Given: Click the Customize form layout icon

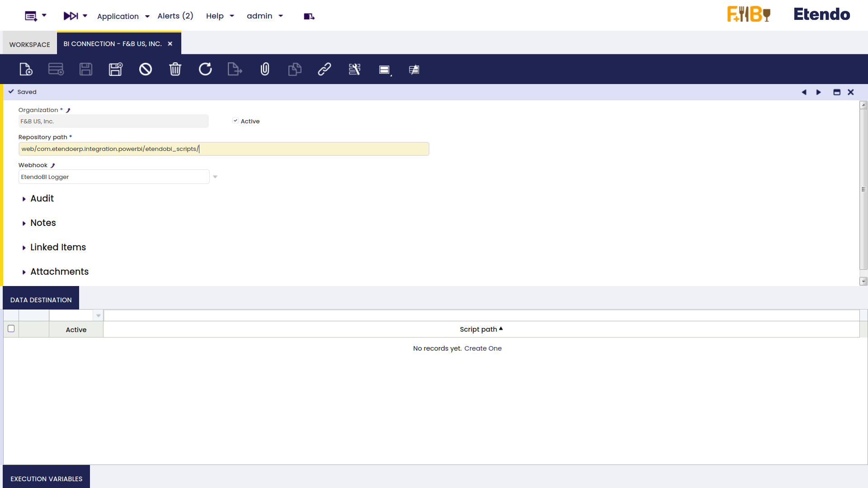Looking at the screenshot, I should pyautogui.click(x=354, y=69).
